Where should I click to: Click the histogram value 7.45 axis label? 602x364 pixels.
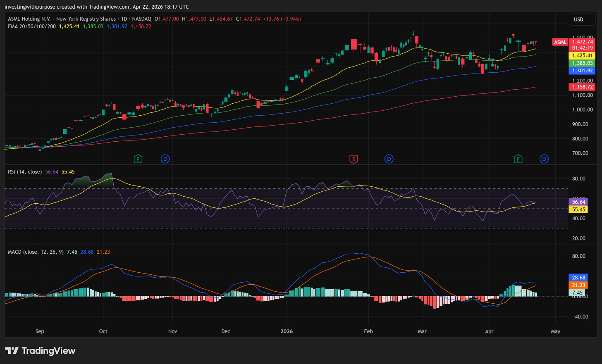[x=577, y=293]
